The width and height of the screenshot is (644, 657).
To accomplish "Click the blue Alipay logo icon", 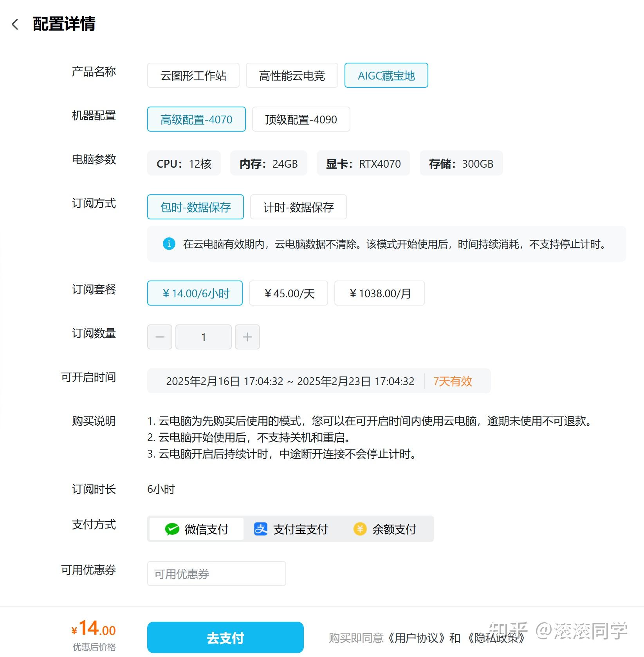I will coord(262,528).
